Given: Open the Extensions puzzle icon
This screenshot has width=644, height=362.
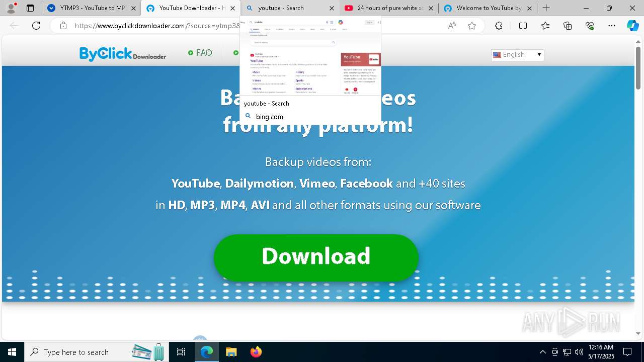Looking at the screenshot, I should (x=499, y=26).
